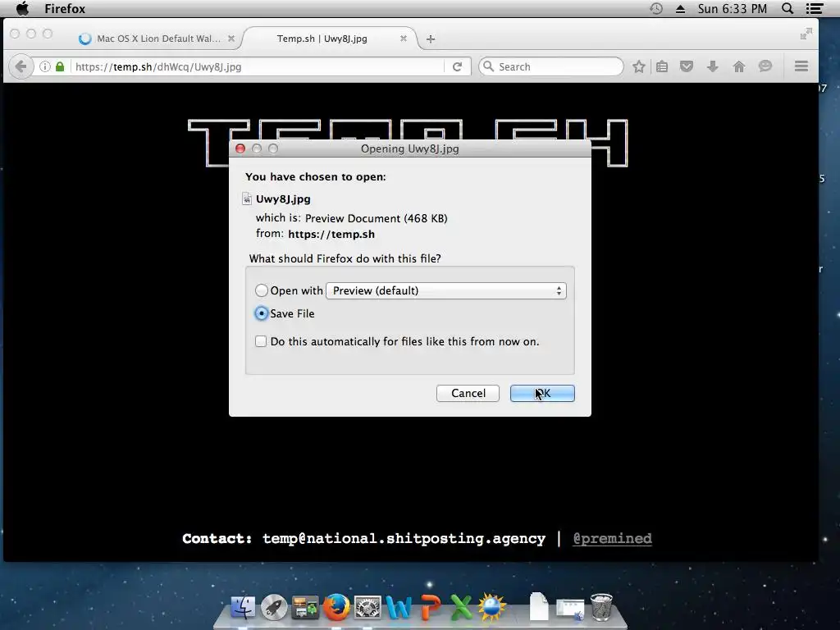The image size is (840, 630).
Task: Click the menu bar clock Sun 6:33 PM
Action: (733, 8)
